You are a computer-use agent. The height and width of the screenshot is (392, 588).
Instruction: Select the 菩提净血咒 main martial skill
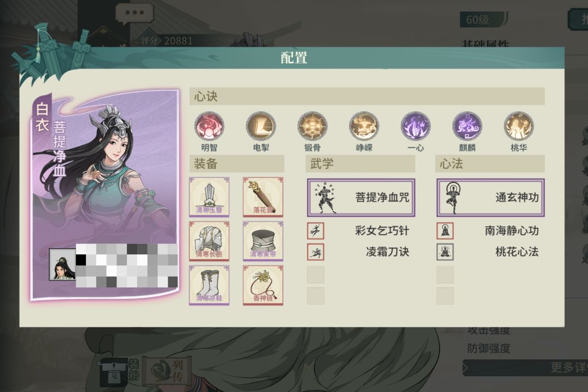pyautogui.click(x=361, y=198)
